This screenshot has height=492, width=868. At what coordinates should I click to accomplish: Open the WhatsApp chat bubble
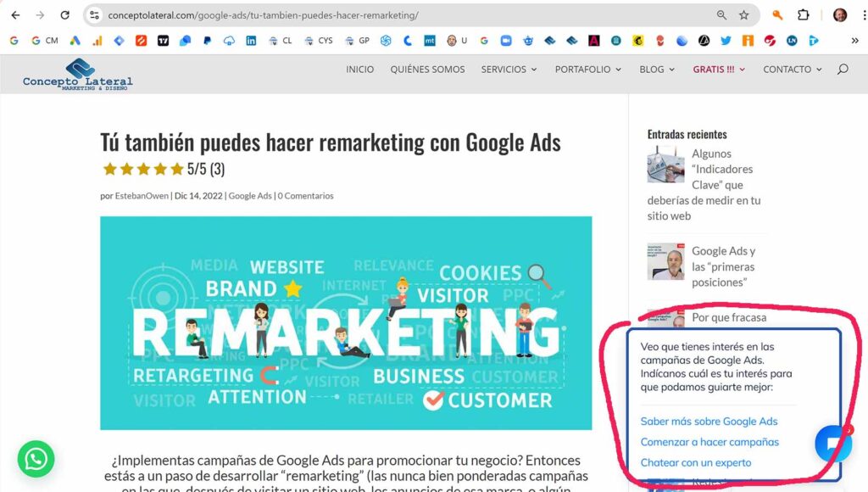[x=36, y=459]
